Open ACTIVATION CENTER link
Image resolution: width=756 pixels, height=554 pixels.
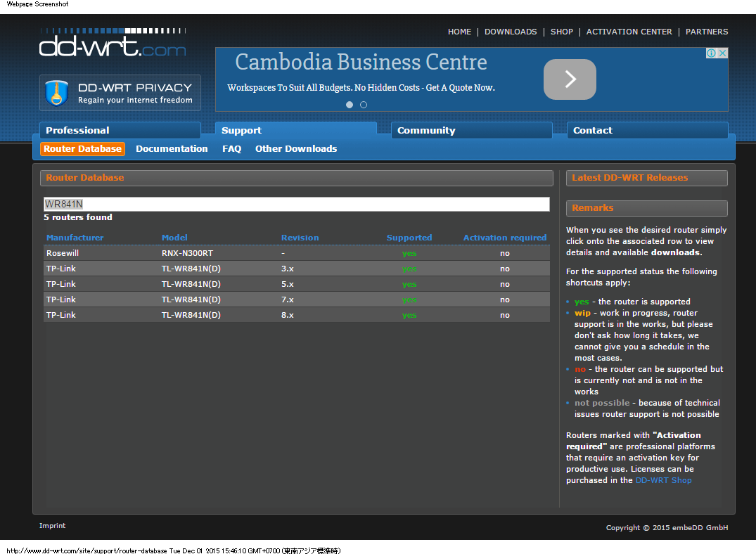(x=629, y=32)
